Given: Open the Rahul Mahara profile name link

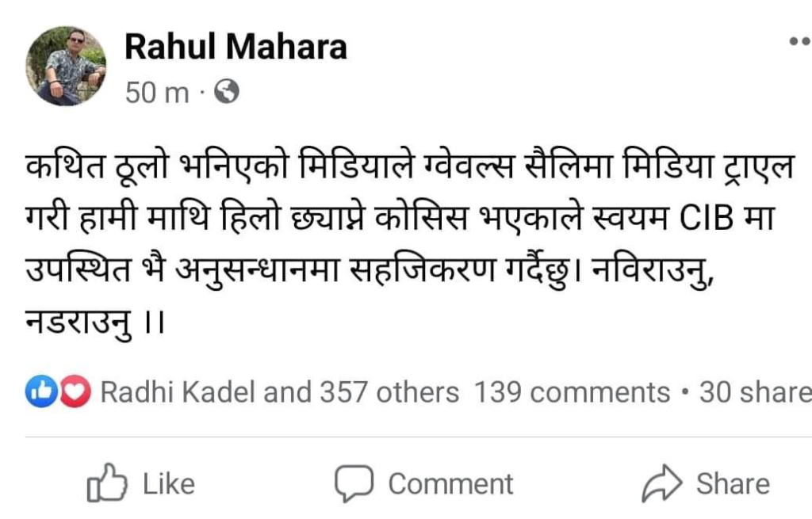Looking at the screenshot, I should coord(236,48).
